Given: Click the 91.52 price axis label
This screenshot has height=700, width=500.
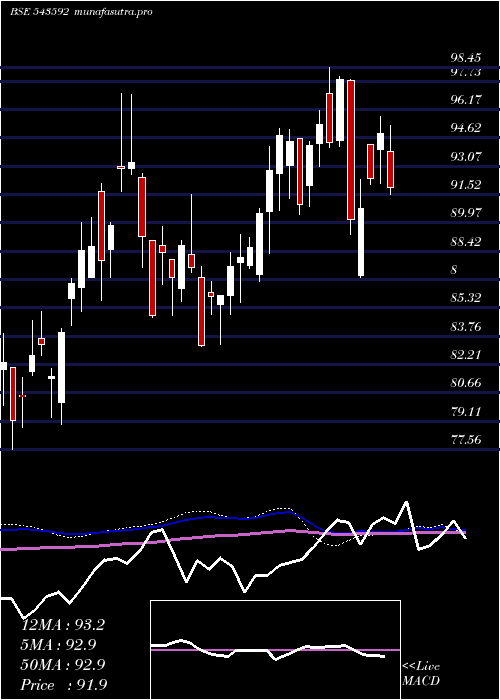Looking at the screenshot, I should pyautogui.click(x=466, y=184).
